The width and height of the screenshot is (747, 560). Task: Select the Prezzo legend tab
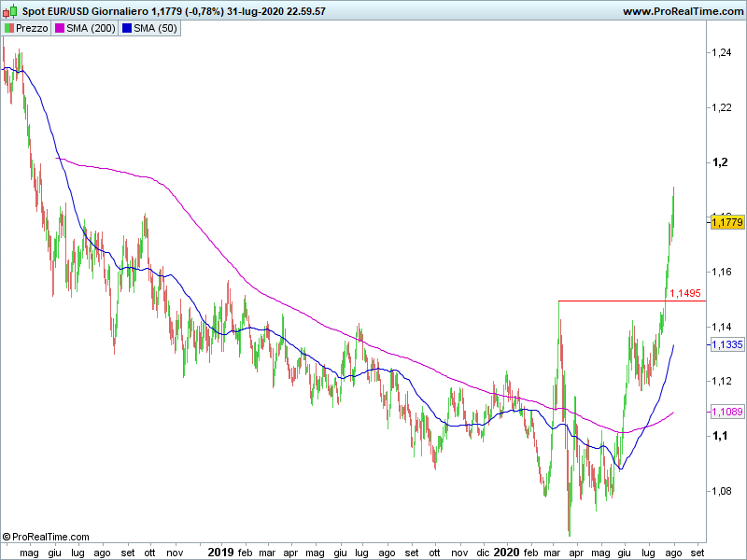click(26, 29)
